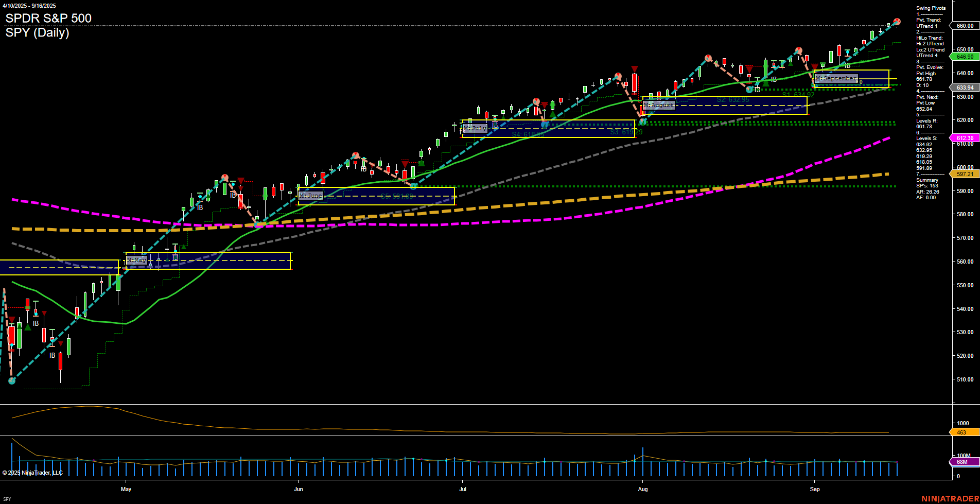
Task: Click the orange 597.21 price marker
Action: [x=965, y=174]
